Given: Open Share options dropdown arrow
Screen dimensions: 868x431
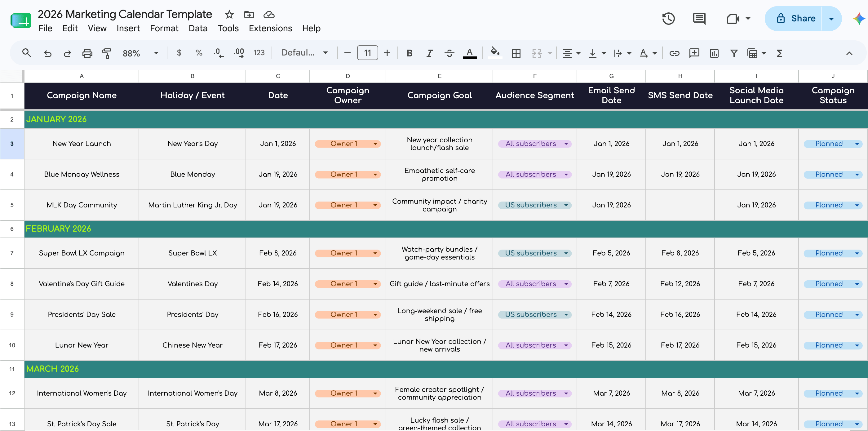Looking at the screenshot, I should tap(831, 19).
